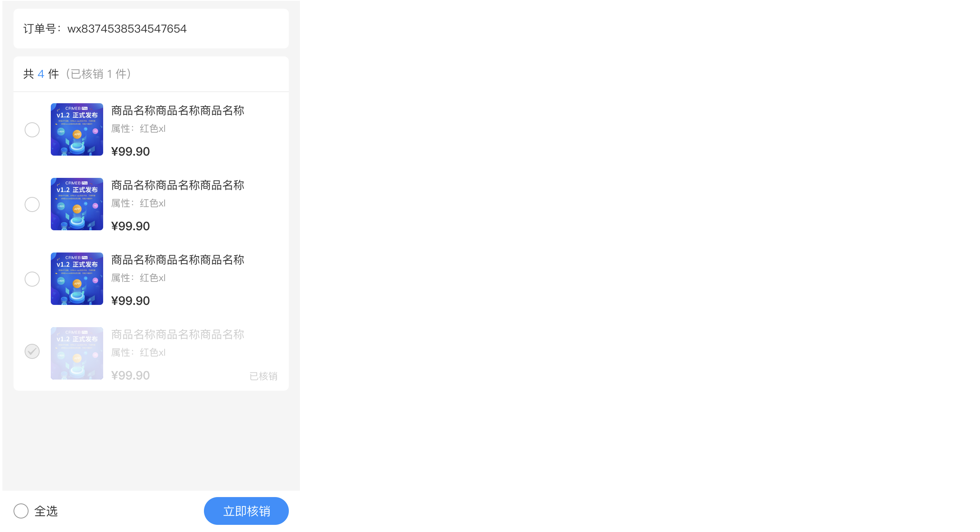Click the order number wx8374538534547654
This screenshot has width=980, height=532.
[x=127, y=29]
